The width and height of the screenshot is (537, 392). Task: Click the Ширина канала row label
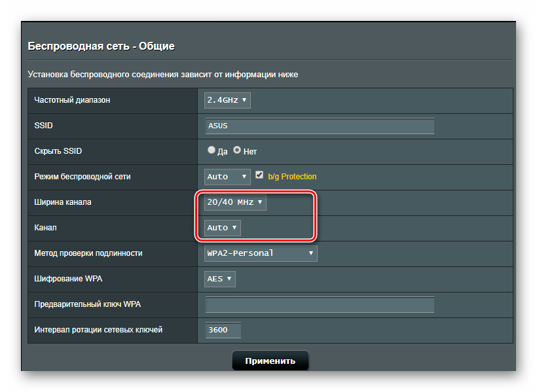(x=63, y=202)
